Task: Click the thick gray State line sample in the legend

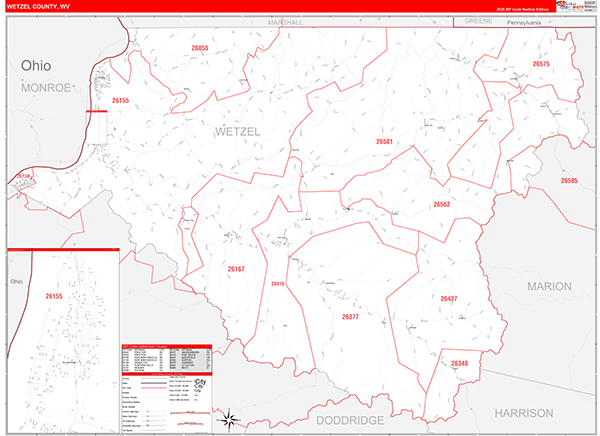Action: coord(154,383)
